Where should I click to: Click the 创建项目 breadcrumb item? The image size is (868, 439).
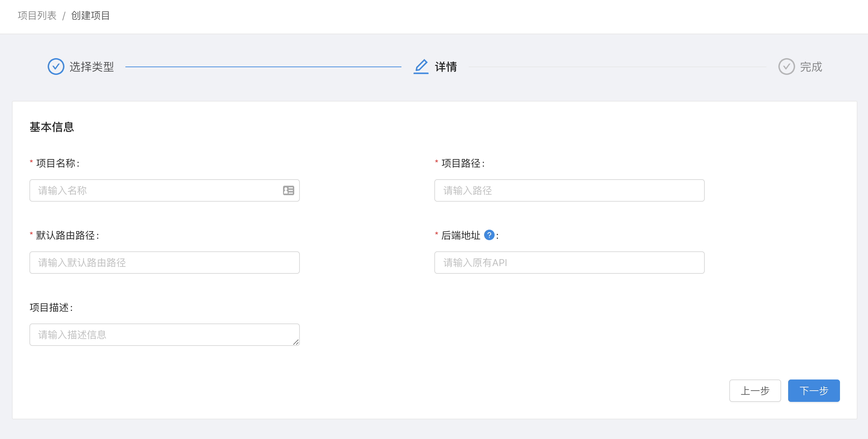click(90, 16)
